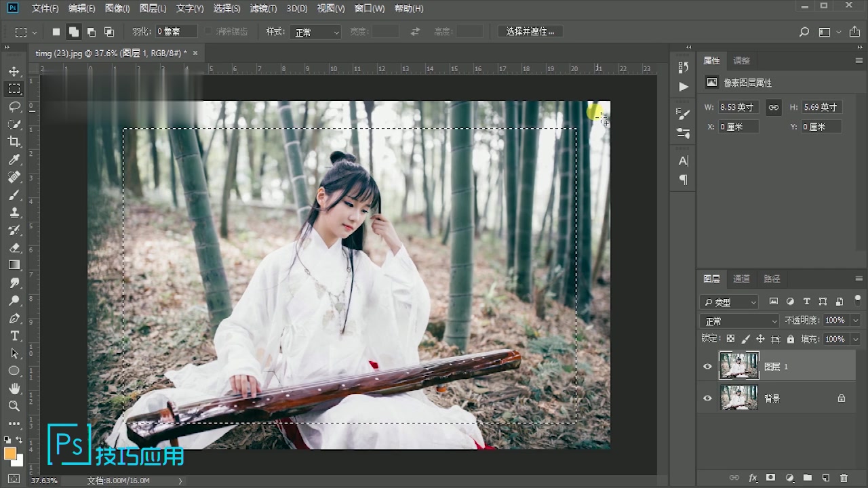Choose Add to Selection mode button
868x488 pixels.
tap(73, 32)
